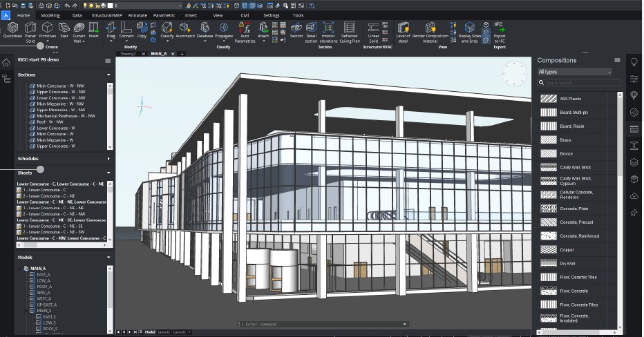This screenshot has height=337, width=644.
Task: Click the Propagate tool
Action: [224, 30]
